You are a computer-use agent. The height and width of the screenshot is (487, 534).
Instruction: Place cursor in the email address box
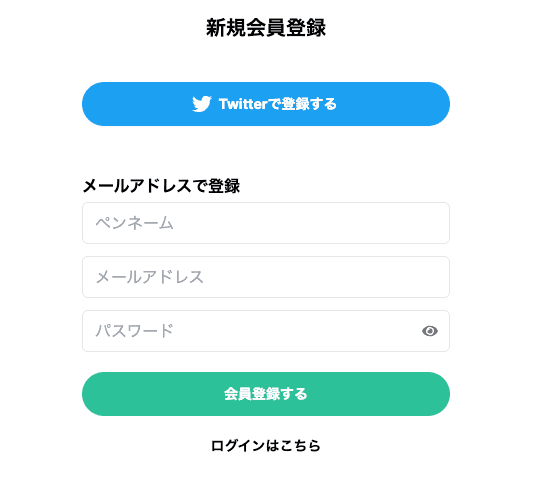(266, 277)
